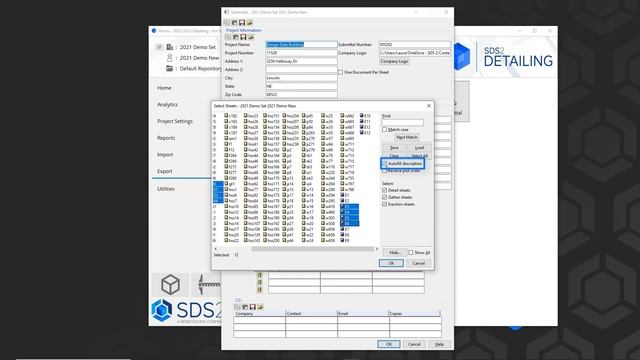640x360 pixels.
Task: Click the City field containing Lincoln
Action: pyautogui.click(x=301, y=78)
